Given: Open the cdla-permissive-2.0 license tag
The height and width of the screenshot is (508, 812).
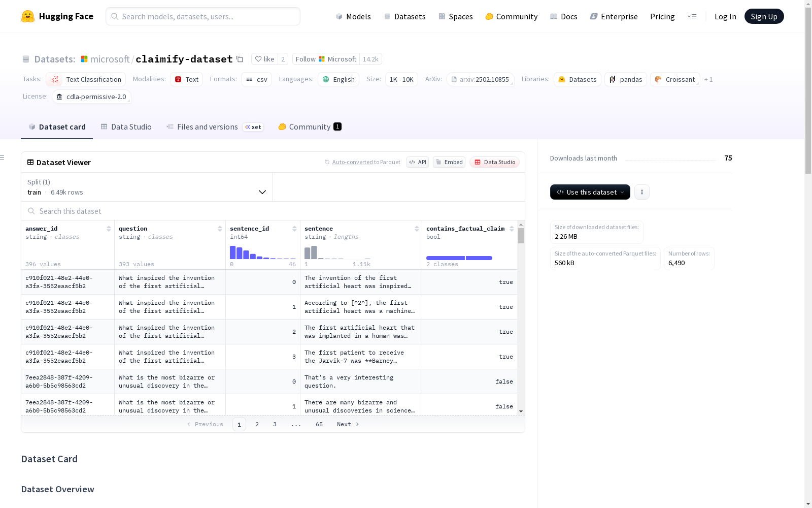Looking at the screenshot, I should (91, 97).
